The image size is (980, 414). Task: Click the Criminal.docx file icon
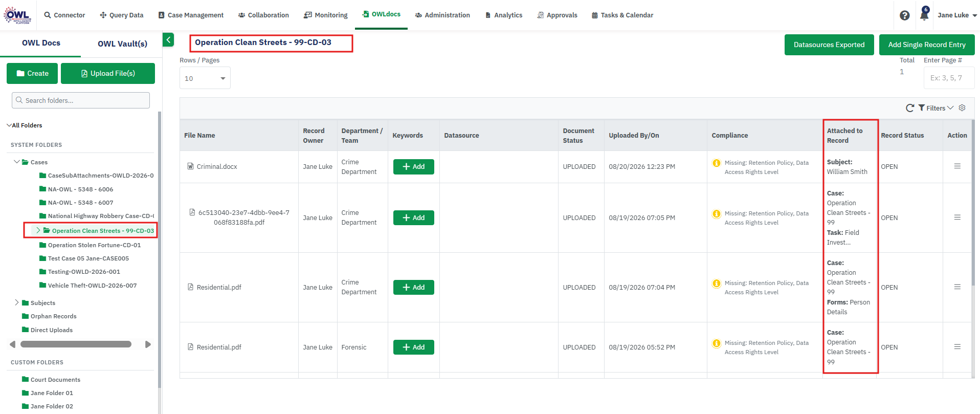191,166
